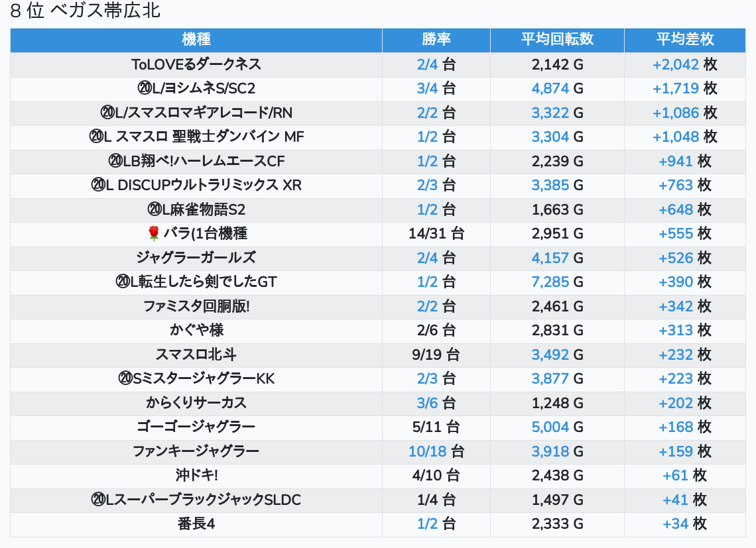Image resolution: width=756 pixels, height=548 pixels.
Task: Select the machine name ⑳L/ヨシムネS/SC2
Action: click(196, 89)
